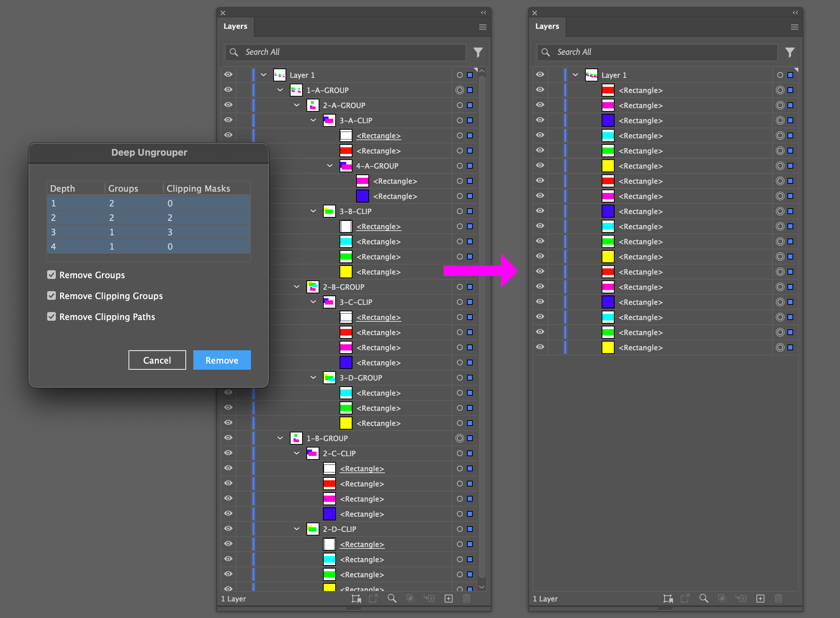
Task: Open the Layers panel flyout menu
Action: point(482,27)
